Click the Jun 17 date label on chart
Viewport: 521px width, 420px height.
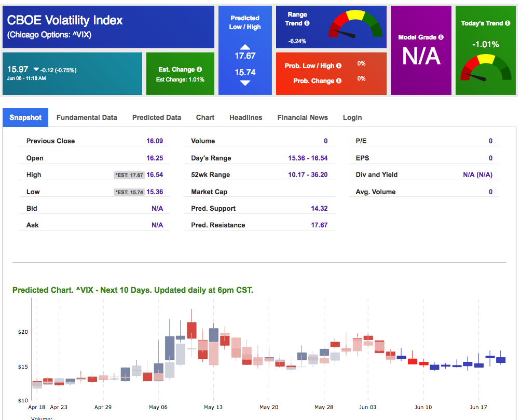pos(478,407)
